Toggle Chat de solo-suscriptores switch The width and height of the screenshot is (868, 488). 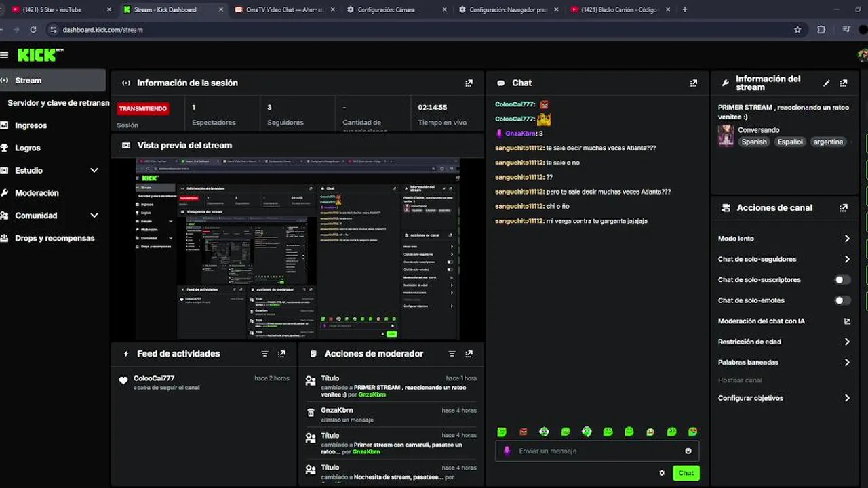pyautogui.click(x=842, y=280)
